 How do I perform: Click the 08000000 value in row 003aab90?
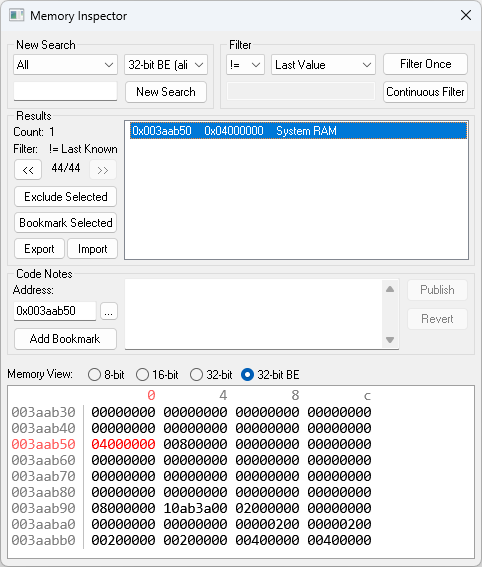(x=123, y=508)
